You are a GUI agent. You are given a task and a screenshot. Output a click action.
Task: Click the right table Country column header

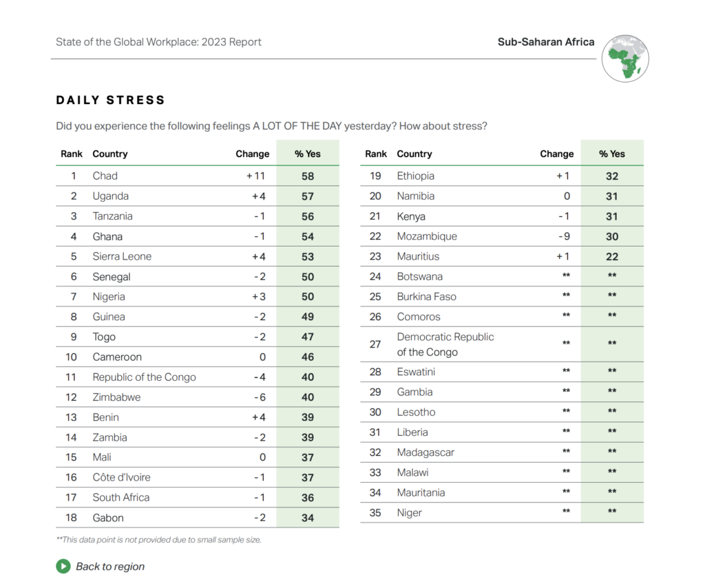(414, 154)
